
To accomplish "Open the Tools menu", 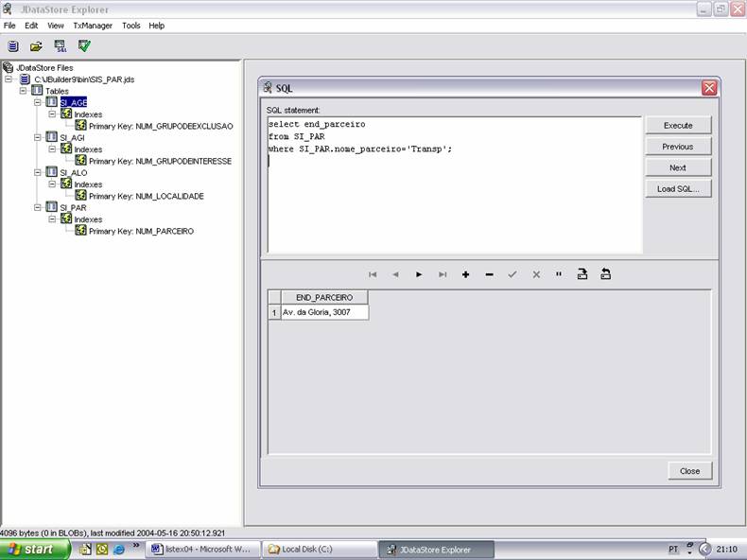I will click(x=131, y=26).
